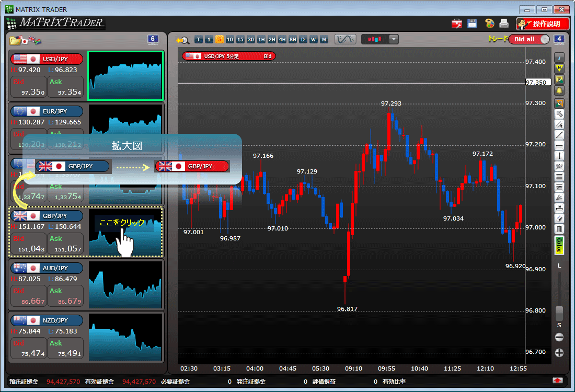Open the currency folder with flags icon

pyautogui.click(x=25, y=40)
